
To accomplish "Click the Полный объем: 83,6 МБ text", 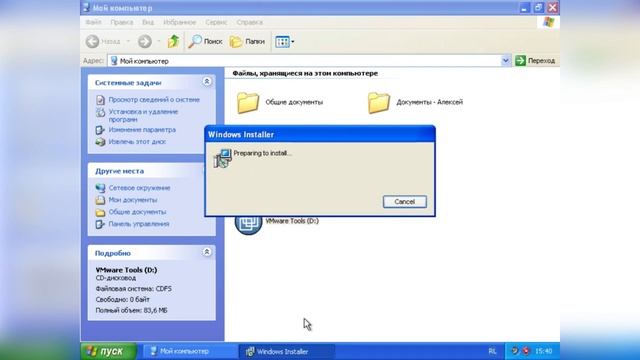I will point(131,310).
